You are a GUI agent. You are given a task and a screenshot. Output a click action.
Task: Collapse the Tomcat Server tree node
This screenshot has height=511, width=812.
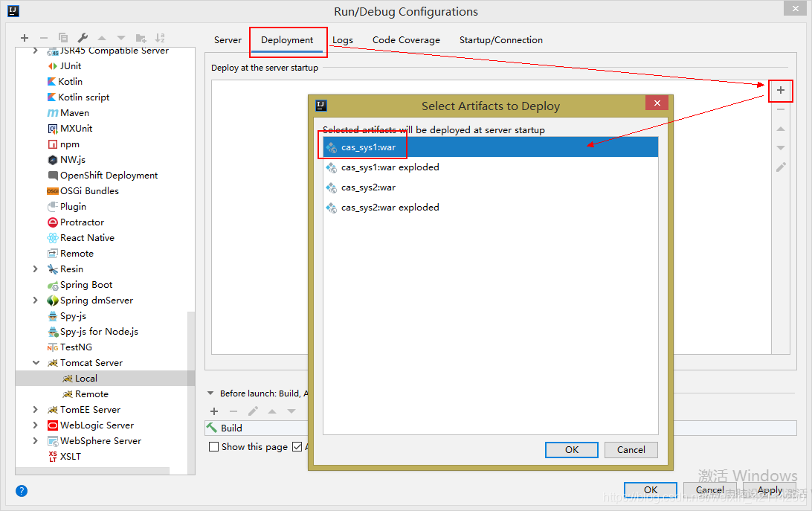pos(36,363)
